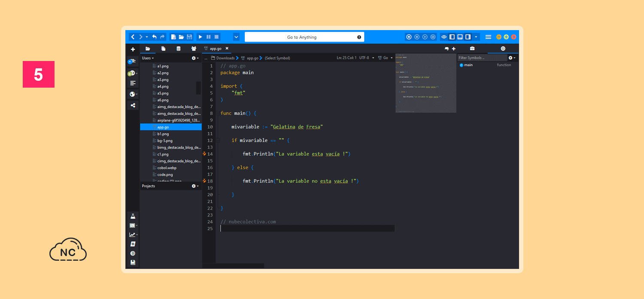Open the Go language selector dropdown
The height and width of the screenshot is (299, 644).
[x=385, y=58]
